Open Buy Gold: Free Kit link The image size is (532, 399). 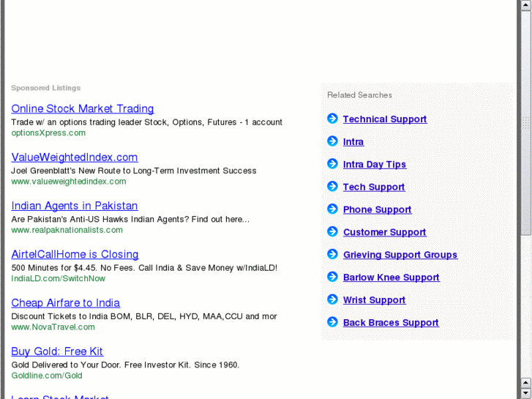tap(57, 351)
